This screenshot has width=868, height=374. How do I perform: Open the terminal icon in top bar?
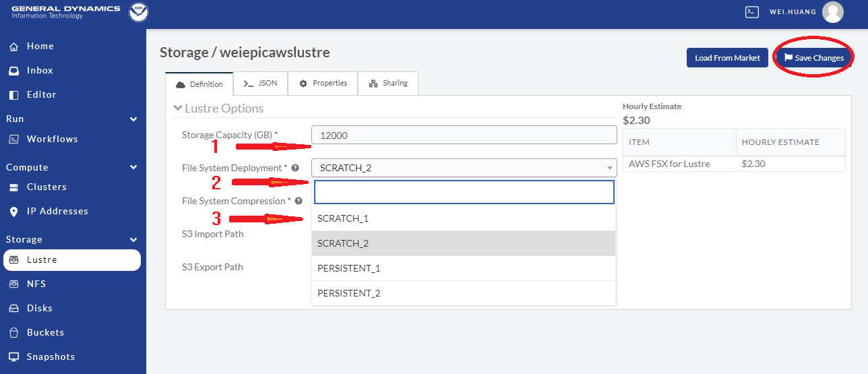point(752,11)
